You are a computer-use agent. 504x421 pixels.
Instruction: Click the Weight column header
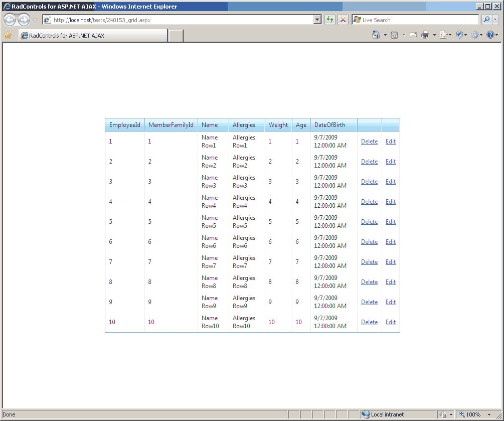pos(278,125)
